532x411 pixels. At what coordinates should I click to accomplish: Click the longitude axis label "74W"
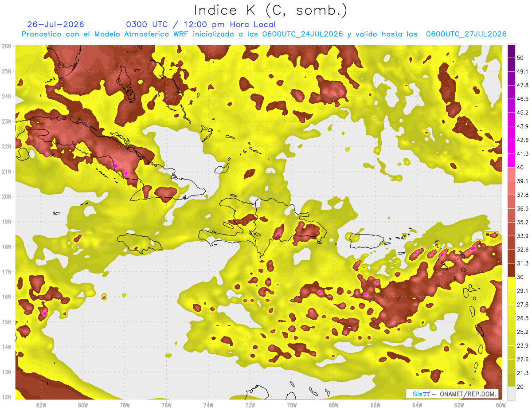click(208, 405)
